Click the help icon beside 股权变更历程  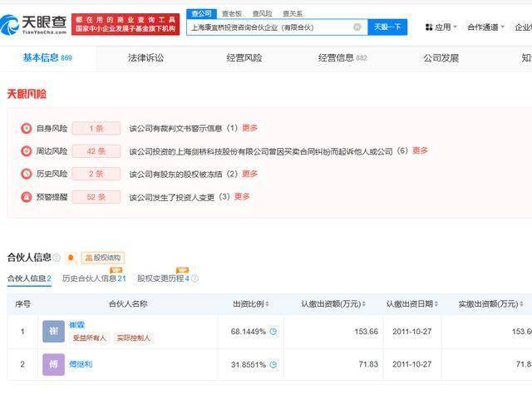pyautogui.click(x=195, y=278)
